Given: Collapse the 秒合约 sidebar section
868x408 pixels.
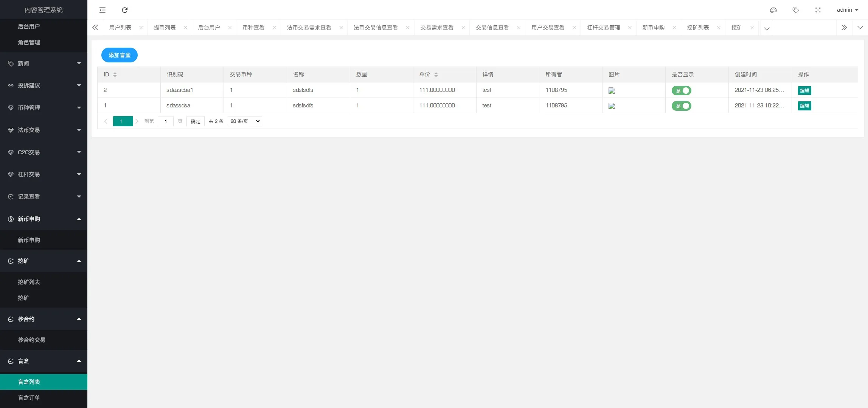Looking at the screenshot, I should pyautogui.click(x=43, y=319).
